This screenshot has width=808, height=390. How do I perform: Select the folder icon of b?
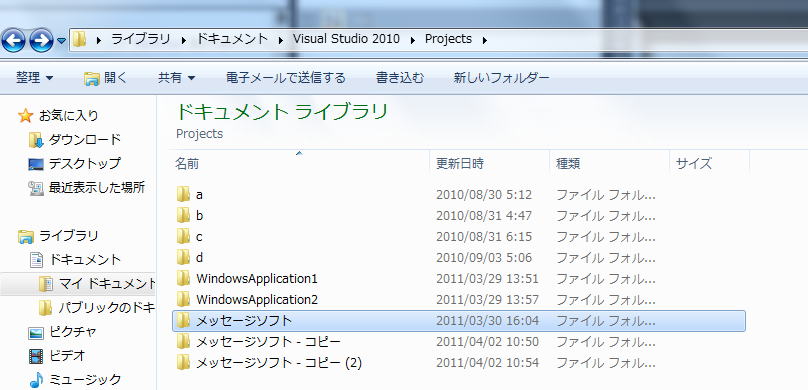point(183,215)
